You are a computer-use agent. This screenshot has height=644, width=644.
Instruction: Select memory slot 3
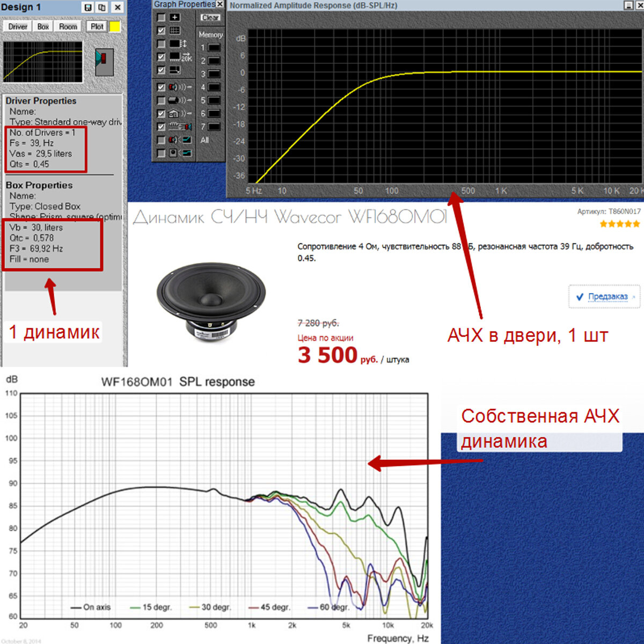coord(214,74)
